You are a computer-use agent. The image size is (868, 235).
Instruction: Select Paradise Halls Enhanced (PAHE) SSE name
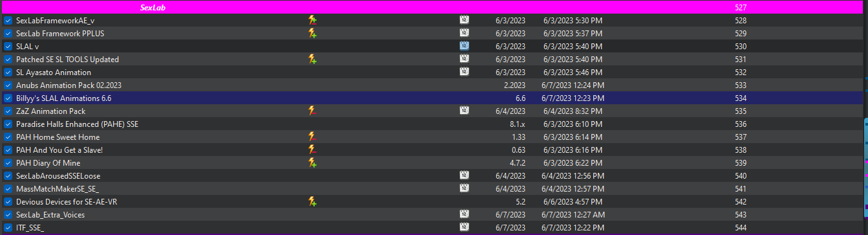coord(78,124)
